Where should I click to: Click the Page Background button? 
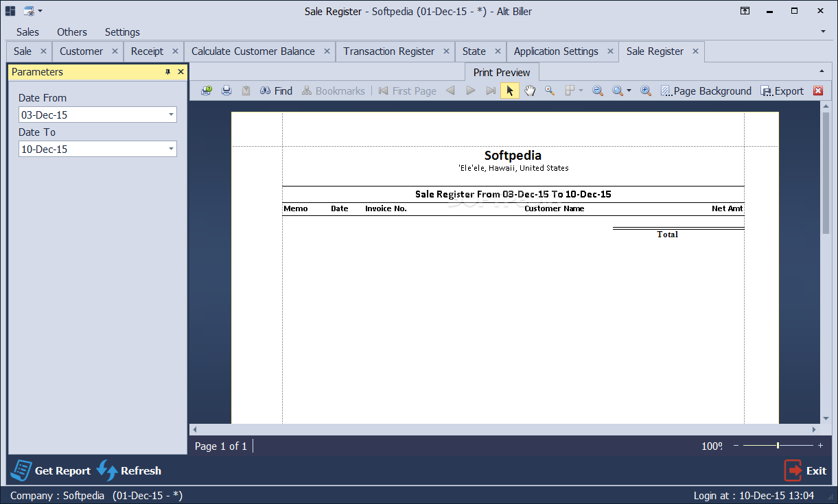click(x=706, y=91)
